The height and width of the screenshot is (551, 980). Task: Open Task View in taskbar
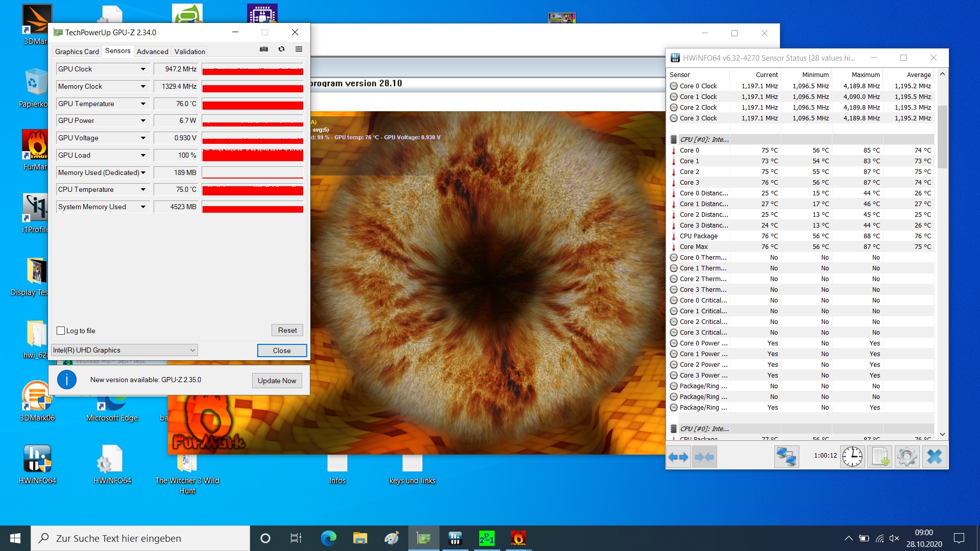click(296, 538)
